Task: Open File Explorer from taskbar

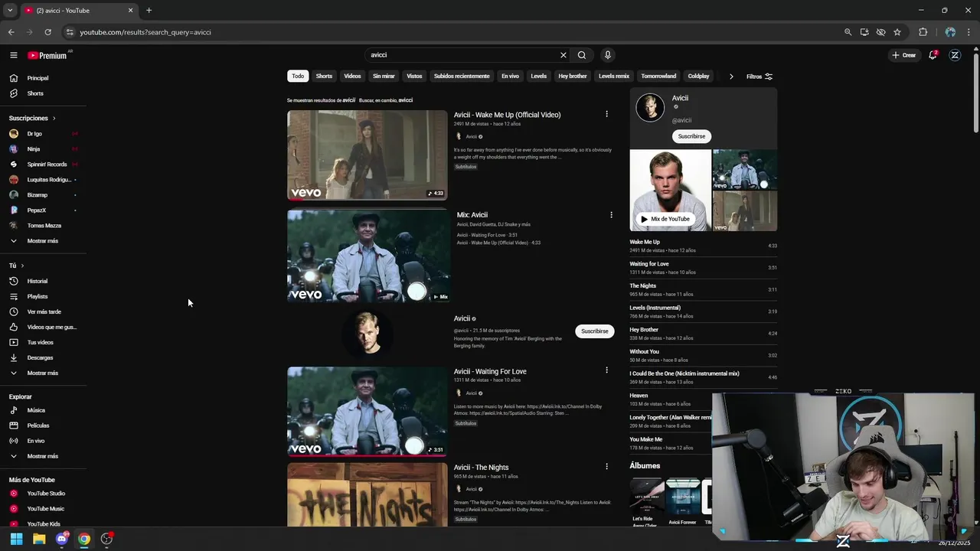Action: tap(39, 539)
